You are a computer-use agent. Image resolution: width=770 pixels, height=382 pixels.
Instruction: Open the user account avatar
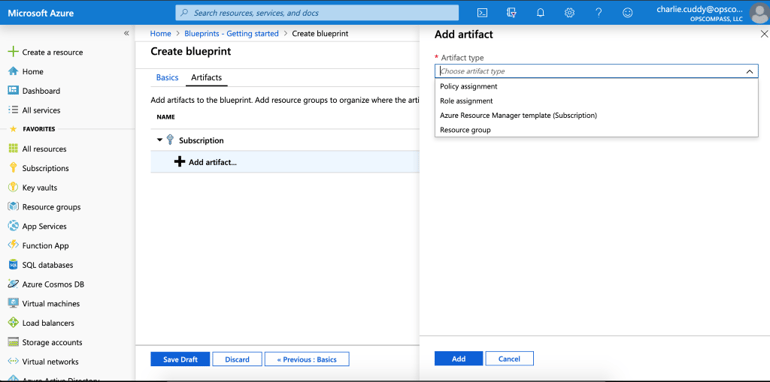(x=759, y=13)
